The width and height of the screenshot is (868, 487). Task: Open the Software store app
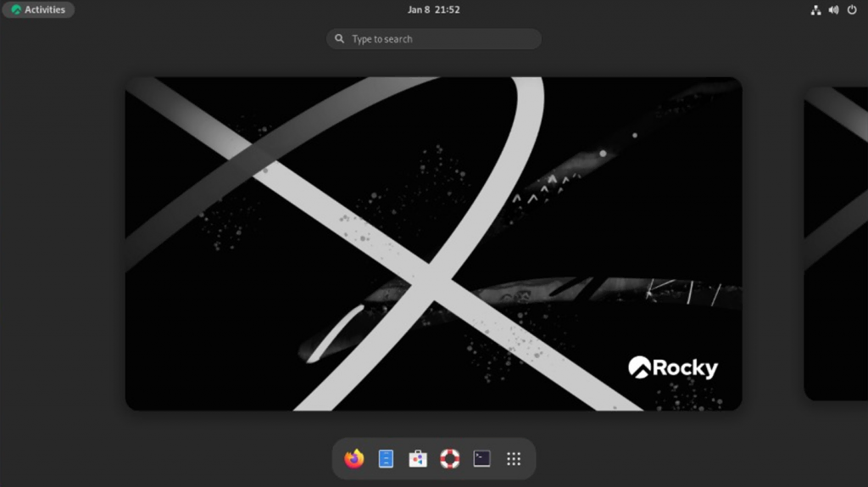tap(418, 459)
